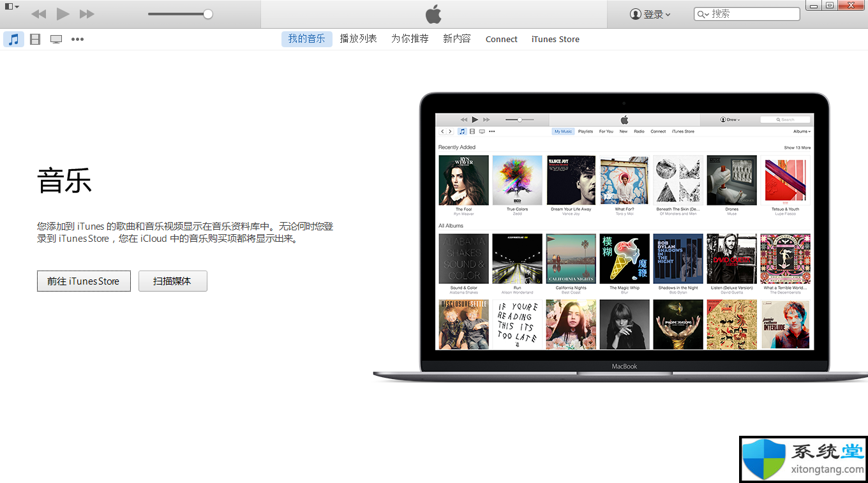Select the 我的音乐 tab

306,39
